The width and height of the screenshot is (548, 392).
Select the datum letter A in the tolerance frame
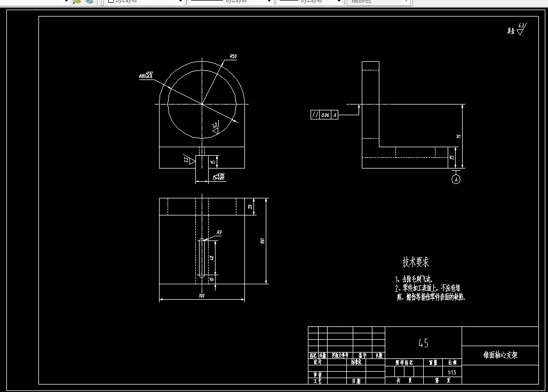(335, 115)
